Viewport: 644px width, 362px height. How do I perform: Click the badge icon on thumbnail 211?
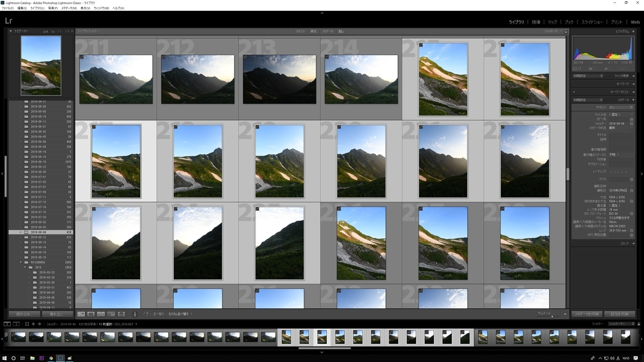pyautogui.click(x=82, y=57)
